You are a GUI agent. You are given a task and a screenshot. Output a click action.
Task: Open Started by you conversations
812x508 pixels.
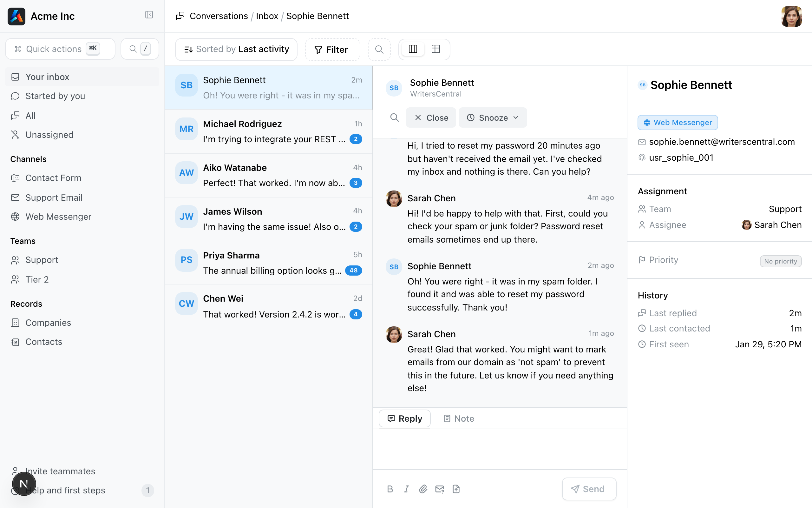(x=82, y=96)
